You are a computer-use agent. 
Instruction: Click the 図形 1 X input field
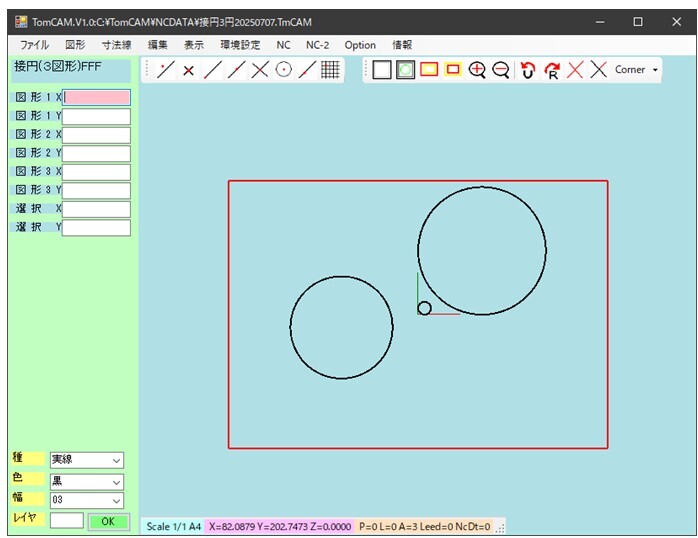(x=96, y=98)
